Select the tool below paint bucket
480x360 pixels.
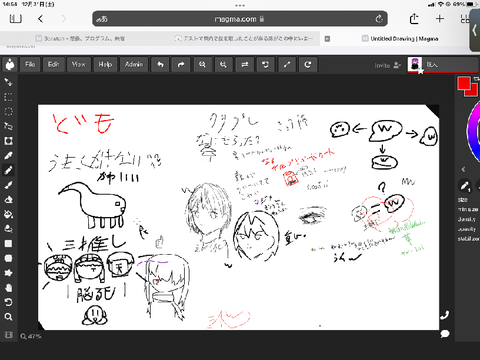[x=8, y=229]
